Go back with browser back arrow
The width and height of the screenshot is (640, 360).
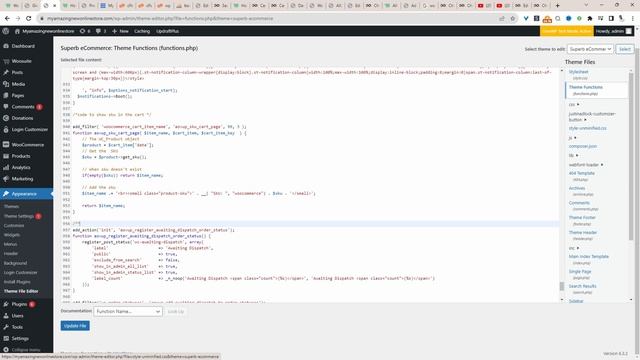pos(7,18)
